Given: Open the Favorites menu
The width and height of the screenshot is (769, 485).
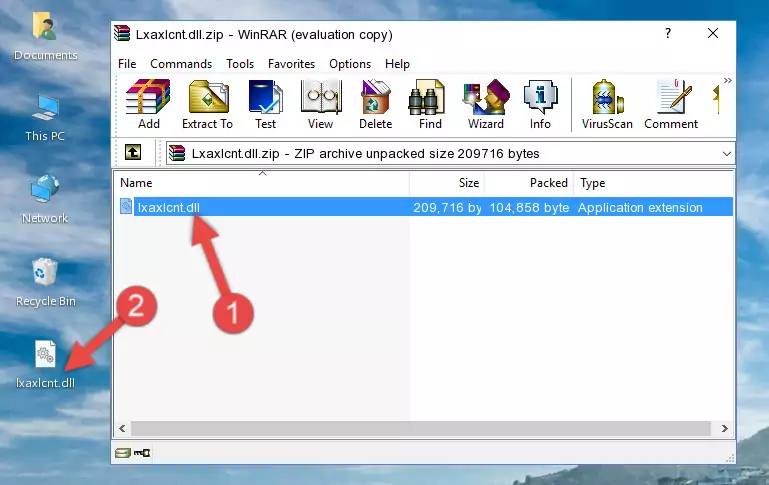Looking at the screenshot, I should (x=291, y=64).
